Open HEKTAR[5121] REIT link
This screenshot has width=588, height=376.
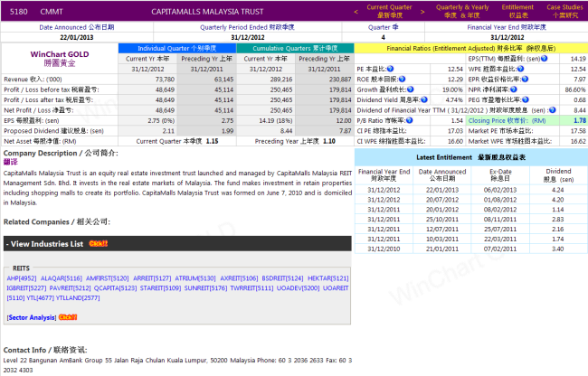click(328, 278)
